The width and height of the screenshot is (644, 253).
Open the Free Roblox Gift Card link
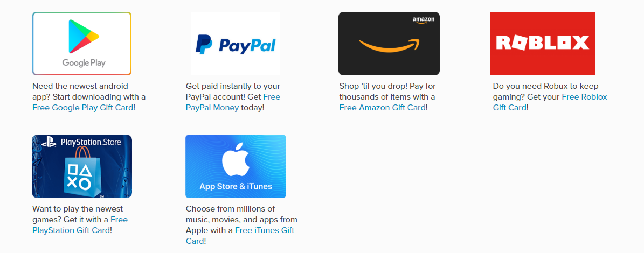pyautogui.click(x=550, y=102)
